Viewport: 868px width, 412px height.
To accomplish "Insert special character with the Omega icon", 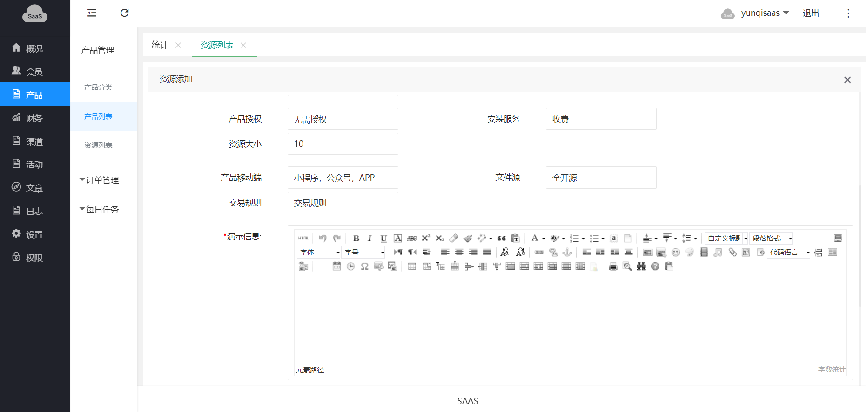I will click(364, 266).
